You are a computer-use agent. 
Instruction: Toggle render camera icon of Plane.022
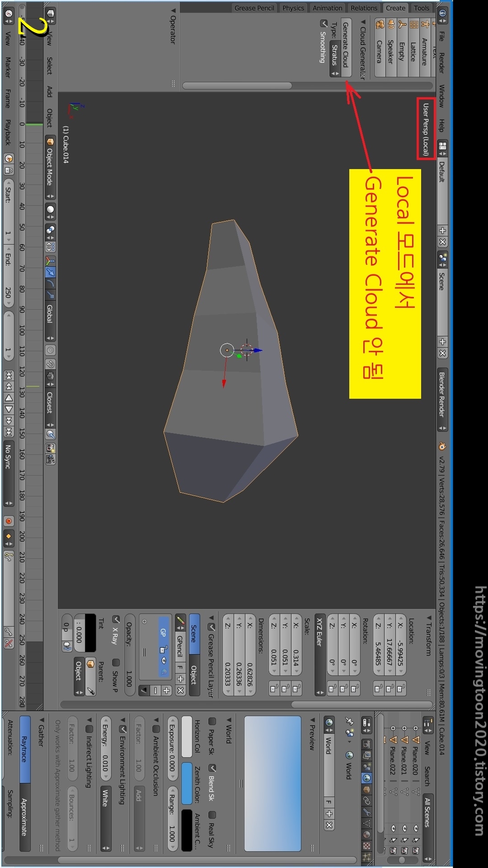[393, 851]
